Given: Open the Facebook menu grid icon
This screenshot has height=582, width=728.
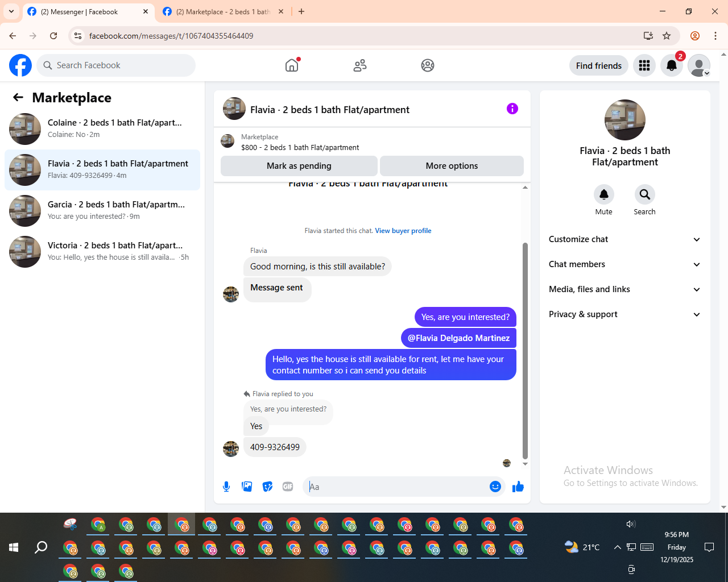Looking at the screenshot, I should point(644,65).
